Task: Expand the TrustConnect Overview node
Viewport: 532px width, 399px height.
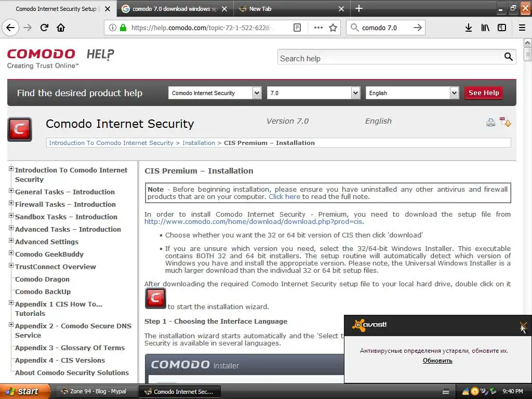Action: [x=11, y=265]
